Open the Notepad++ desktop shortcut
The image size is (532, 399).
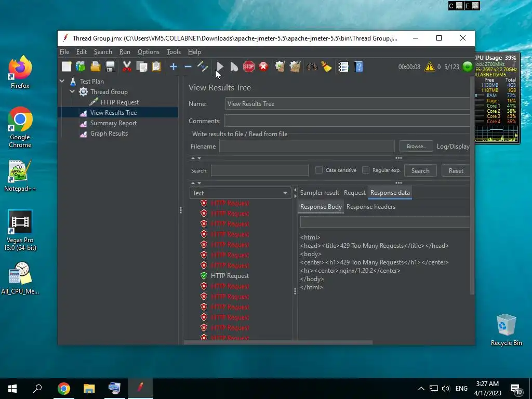20,176
